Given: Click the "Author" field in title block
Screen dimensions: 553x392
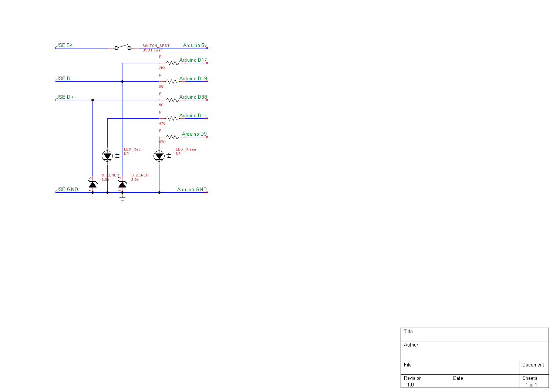Looking at the screenshot, I should [x=475, y=351].
